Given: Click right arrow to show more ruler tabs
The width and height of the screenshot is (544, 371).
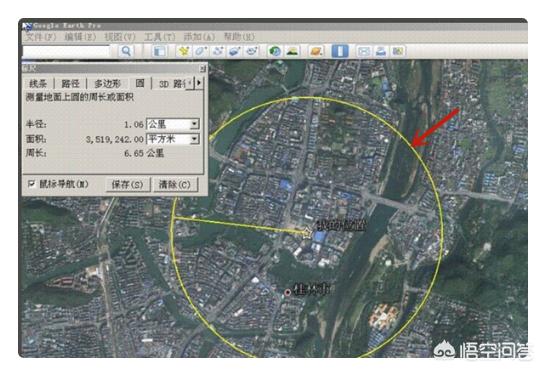Looking at the screenshot, I should 199,83.
